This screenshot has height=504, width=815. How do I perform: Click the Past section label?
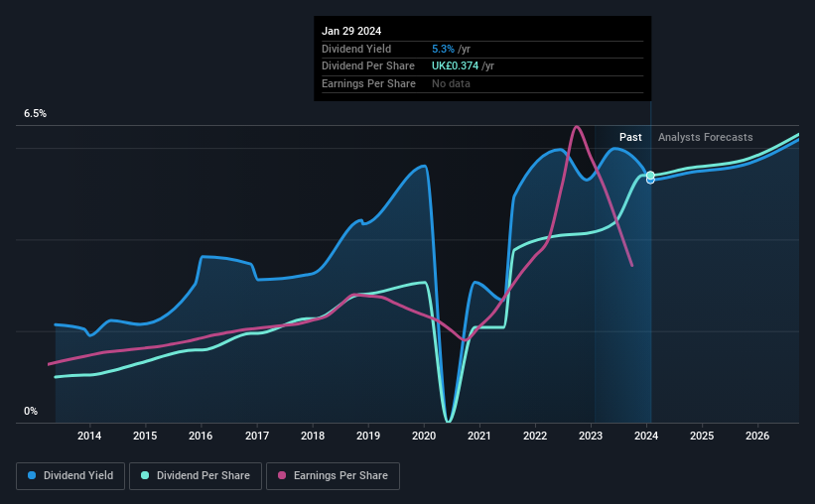click(x=630, y=137)
